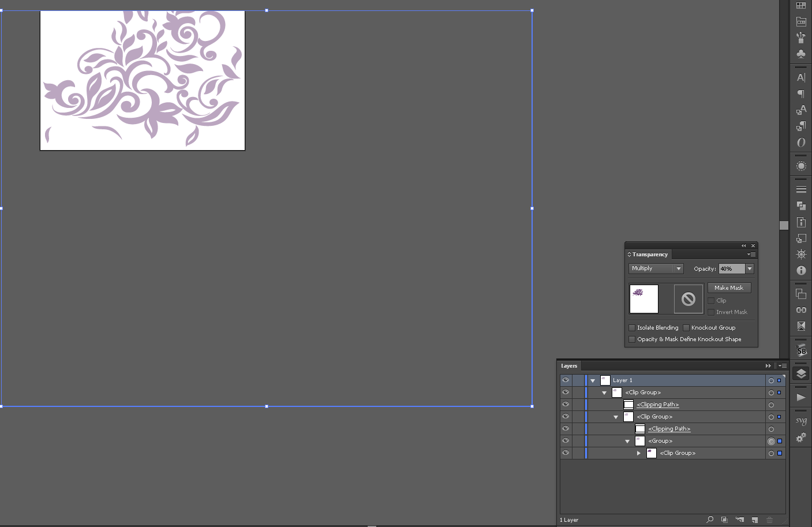This screenshot has width=812, height=527.
Task: Open the SVG Interactivity panel icon
Action: [x=801, y=421]
